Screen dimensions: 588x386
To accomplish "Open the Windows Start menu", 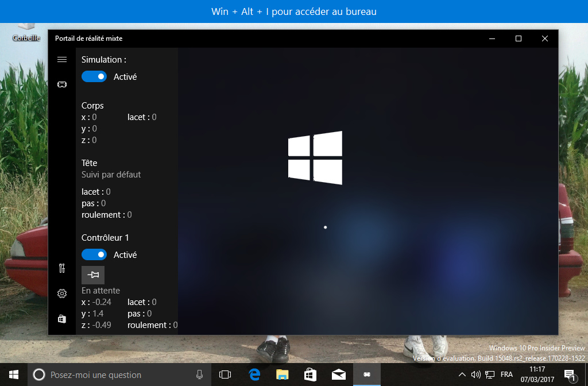I will point(14,375).
